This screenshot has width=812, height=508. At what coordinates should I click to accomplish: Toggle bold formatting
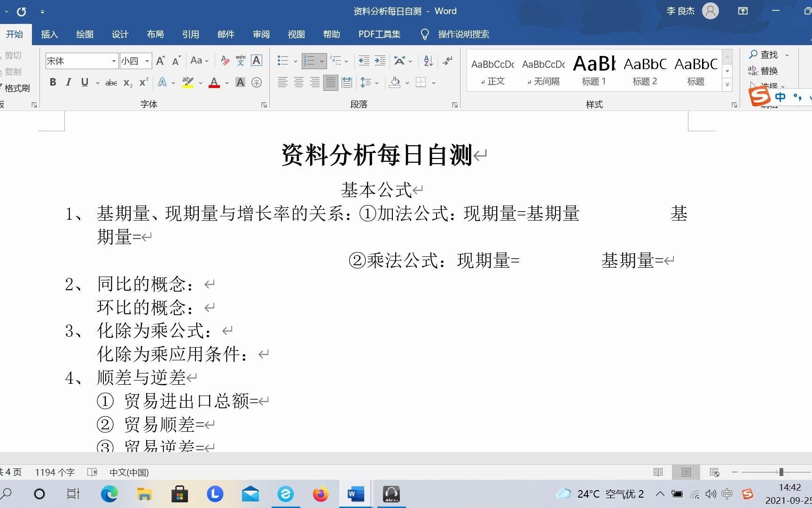pyautogui.click(x=53, y=82)
